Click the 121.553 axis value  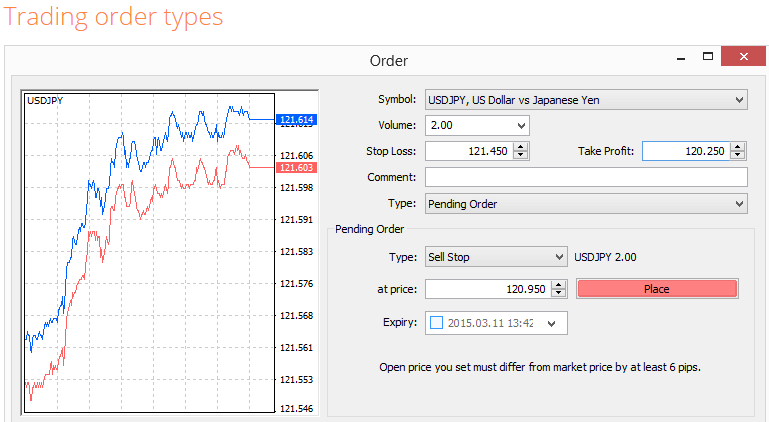[x=296, y=379]
